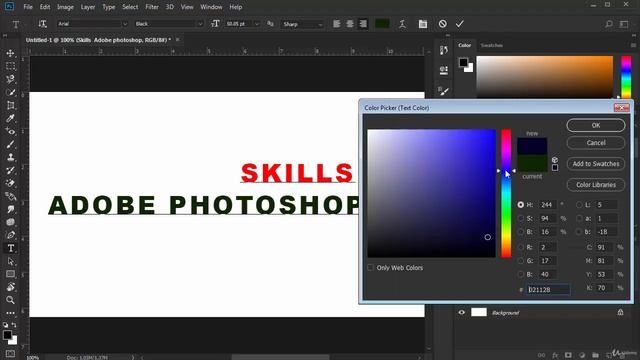The image size is (640, 360).
Task: Select the S saturation radio button
Action: click(x=521, y=218)
